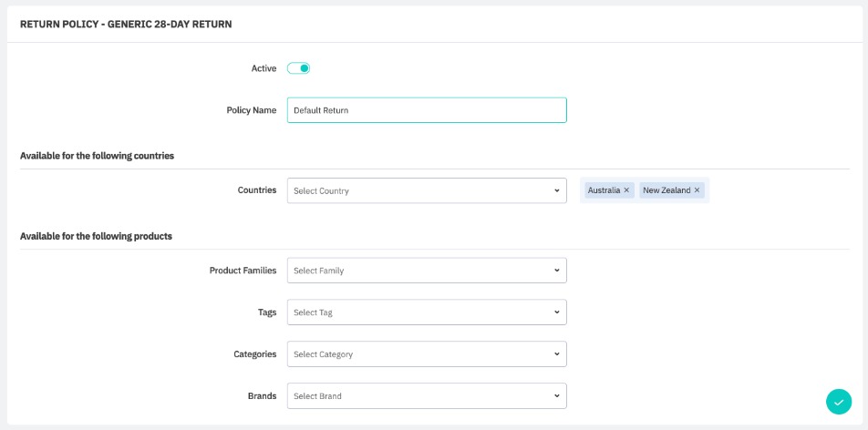The width and height of the screenshot is (868, 430).
Task: Remove Australia using its x icon
Action: pos(626,190)
